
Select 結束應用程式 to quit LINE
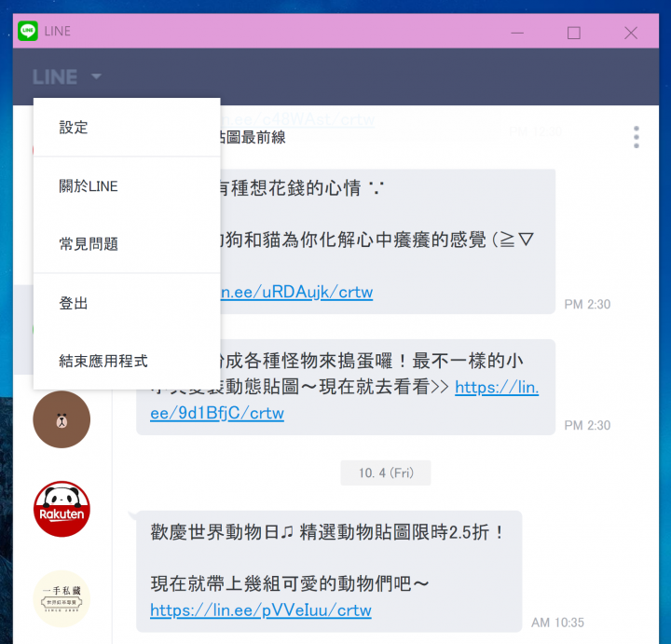pyautogui.click(x=127, y=361)
